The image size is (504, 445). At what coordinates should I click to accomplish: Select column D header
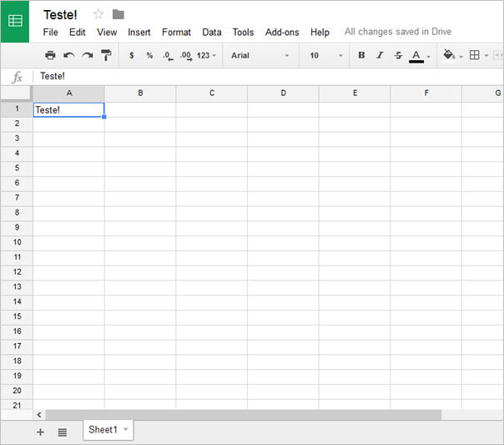point(283,94)
